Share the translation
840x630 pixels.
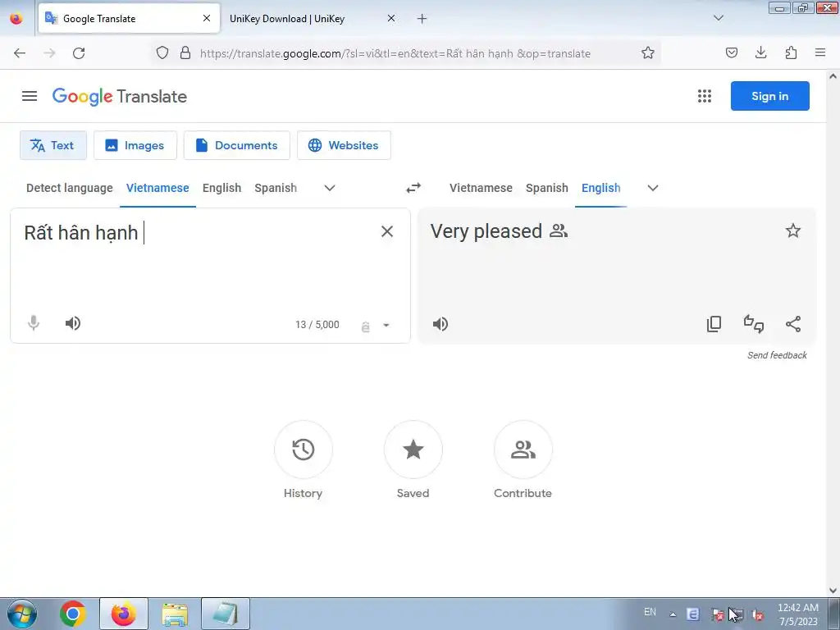793,324
